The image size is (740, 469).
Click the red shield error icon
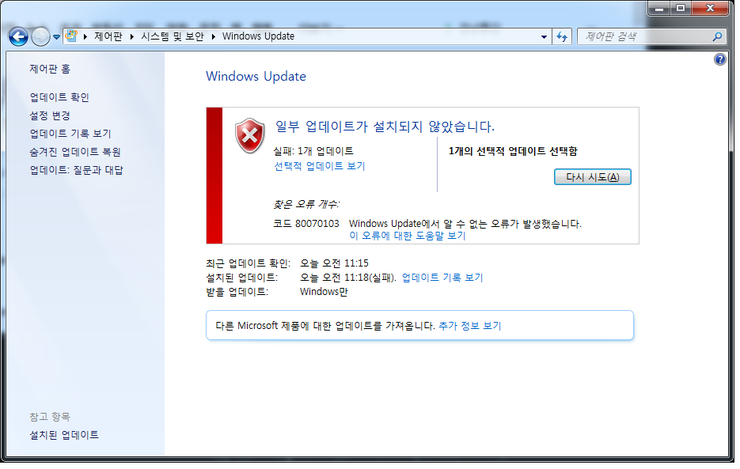click(250, 136)
